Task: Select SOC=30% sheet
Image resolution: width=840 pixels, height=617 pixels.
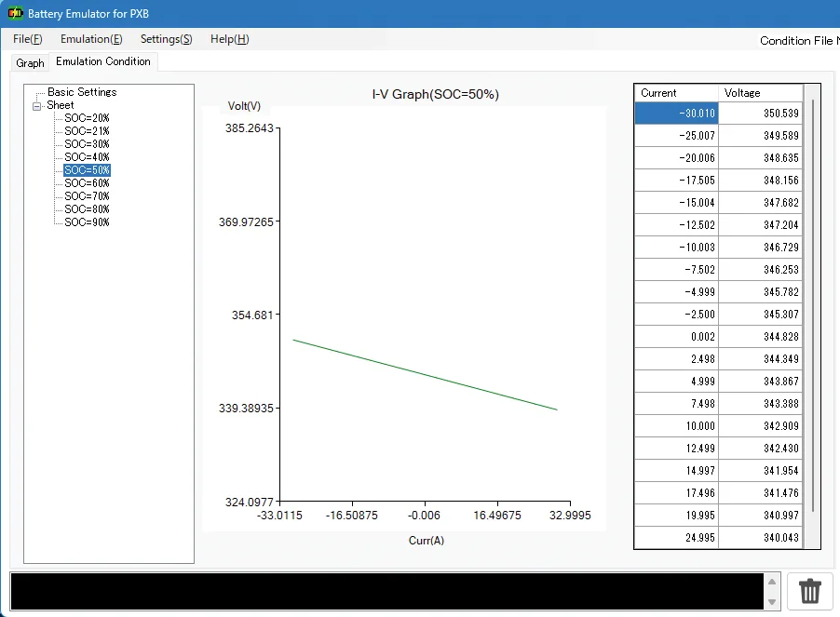Action: (x=87, y=144)
